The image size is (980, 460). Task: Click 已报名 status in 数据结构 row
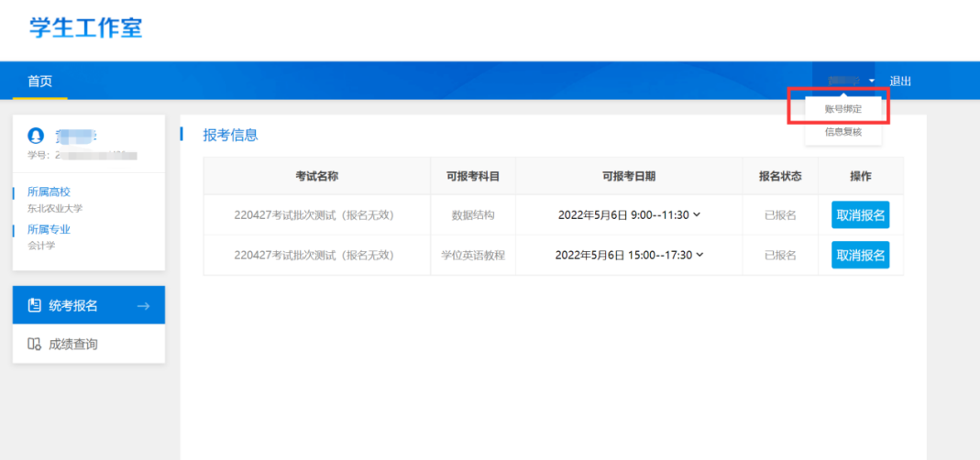click(780, 215)
